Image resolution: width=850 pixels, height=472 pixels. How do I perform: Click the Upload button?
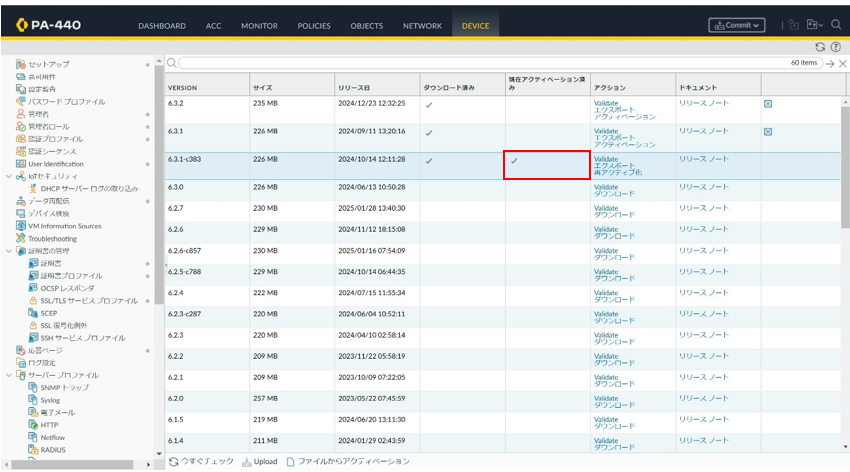(260, 462)
